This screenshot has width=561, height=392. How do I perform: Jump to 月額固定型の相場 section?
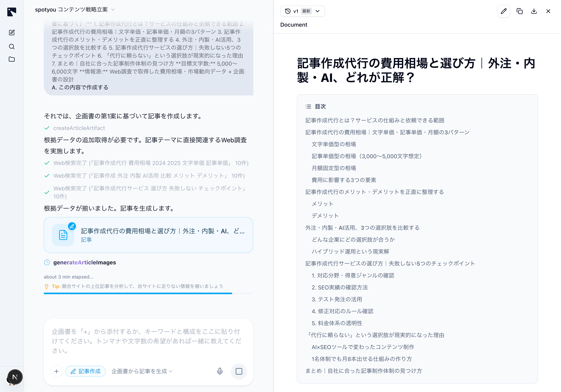coord(334,168)
